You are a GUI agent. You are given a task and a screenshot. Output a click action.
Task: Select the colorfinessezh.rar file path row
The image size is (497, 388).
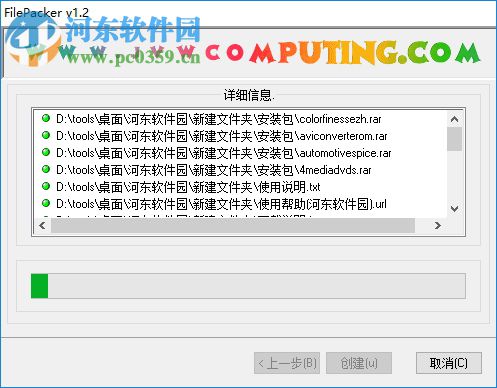(x=219, y=119)
